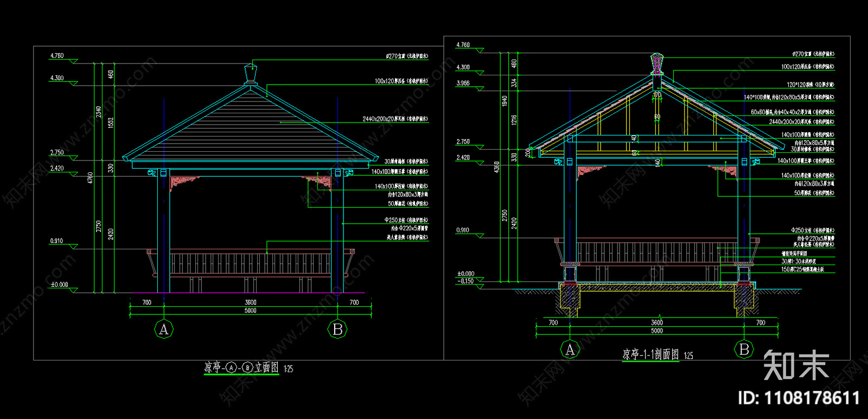868x419 pixels.
Task: Click the 3600 span dimension in the left elevation
Action: pyautogui.click(x=250, y=302)
